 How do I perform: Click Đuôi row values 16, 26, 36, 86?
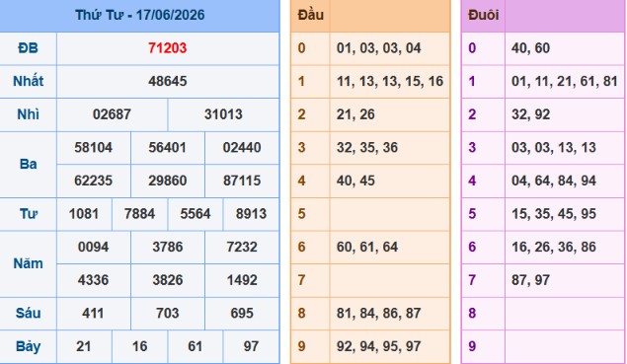pyautogui.click(x=554, y=248)
